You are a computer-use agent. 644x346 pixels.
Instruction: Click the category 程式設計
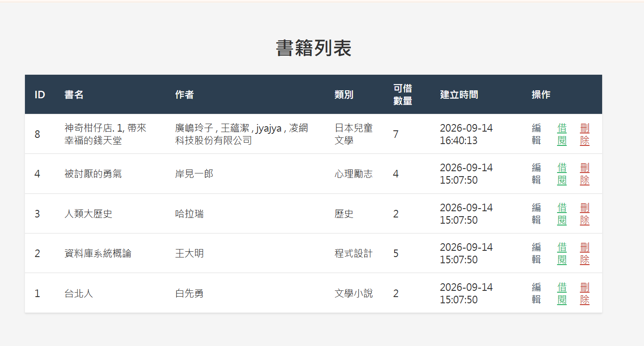(354, 253)
